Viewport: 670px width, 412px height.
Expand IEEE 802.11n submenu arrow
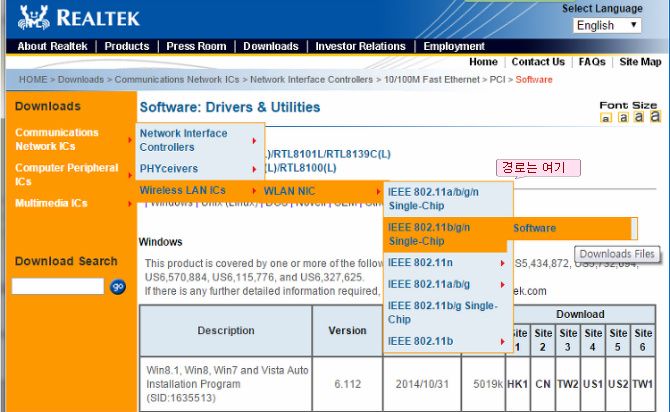[x=502, y=263]
